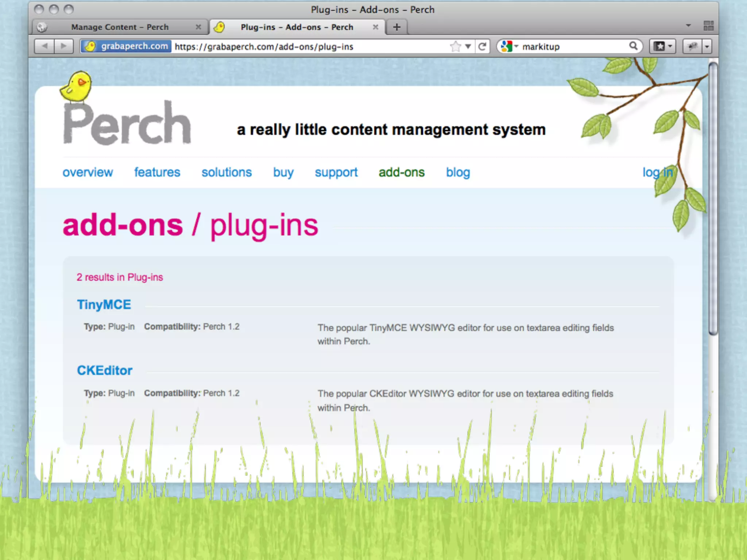747x560 pixels.
Task: Bookmark this page with the star icon
Action: 455,46
